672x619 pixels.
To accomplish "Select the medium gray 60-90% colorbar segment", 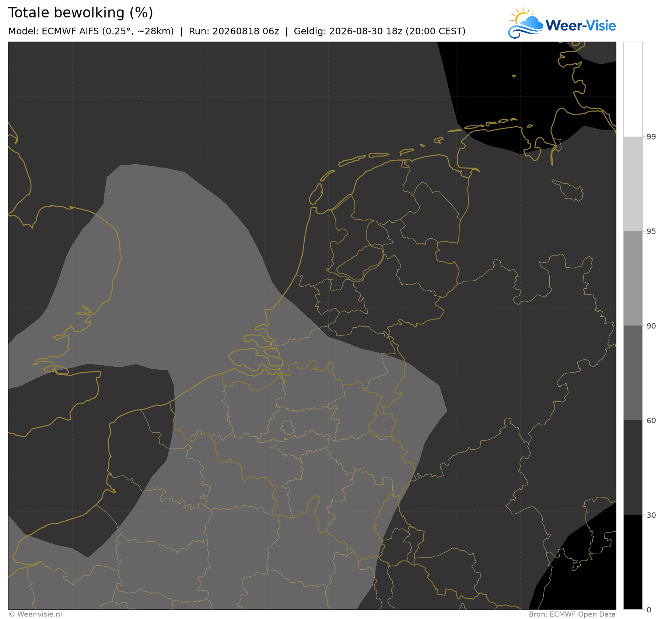I will point(633,373).
